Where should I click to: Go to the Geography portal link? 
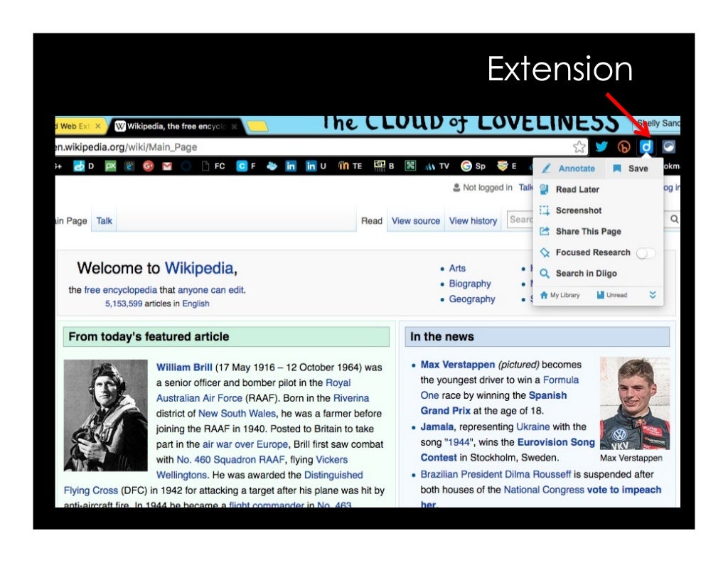click(x=472, y=299)
